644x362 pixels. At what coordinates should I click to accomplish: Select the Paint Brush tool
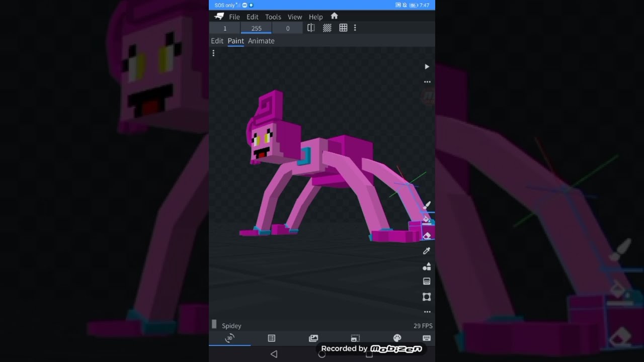click(x=427, y=205)
